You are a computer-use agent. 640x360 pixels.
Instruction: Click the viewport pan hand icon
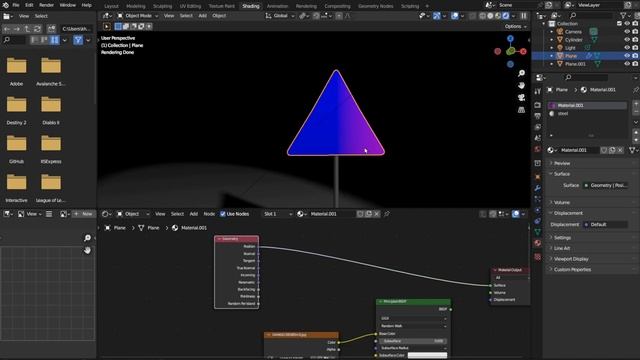(521, 85)
